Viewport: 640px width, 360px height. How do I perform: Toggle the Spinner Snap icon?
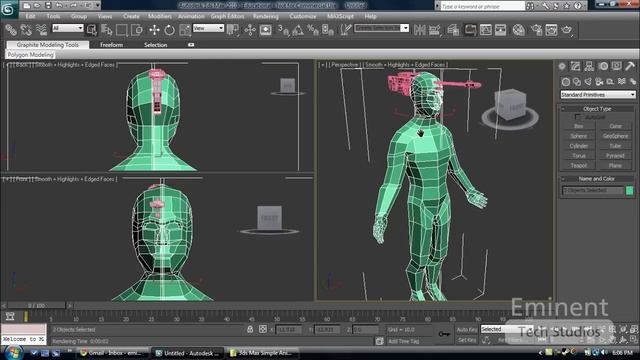(x=328, y=30)
